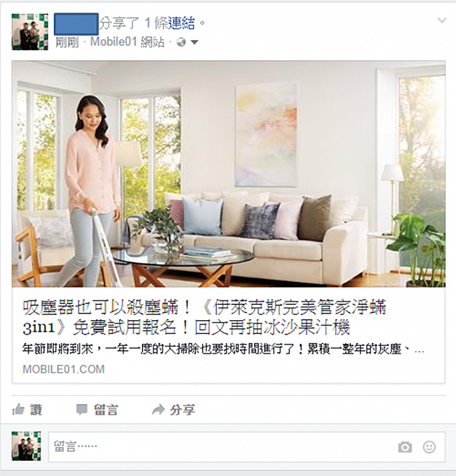Expand the audience privacy dropdown arrow
Image resolution: width=456 pixels, height=476 pixels.
(194, 42)
